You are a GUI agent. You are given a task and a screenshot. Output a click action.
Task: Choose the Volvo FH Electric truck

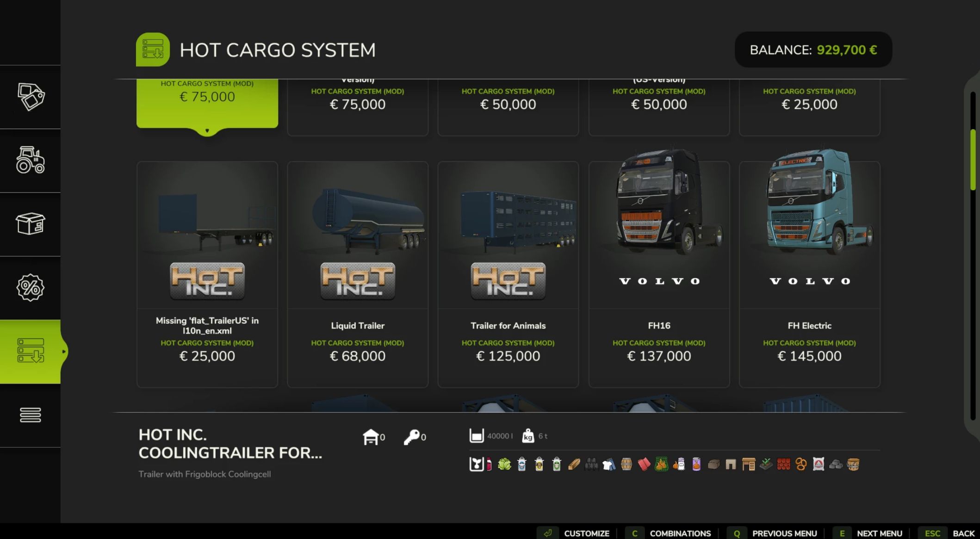click(x=809, y=274)
